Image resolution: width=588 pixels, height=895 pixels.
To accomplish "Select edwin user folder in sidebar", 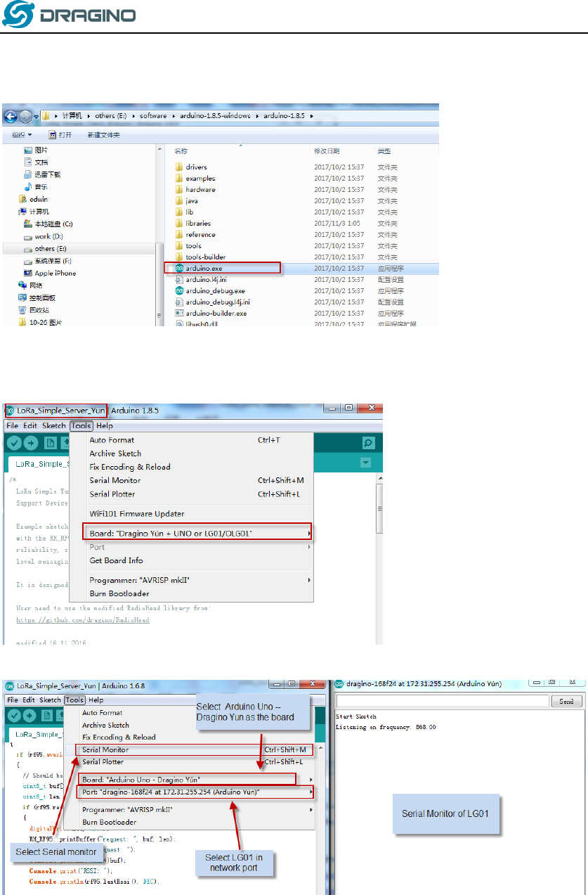I will point(33,199).
